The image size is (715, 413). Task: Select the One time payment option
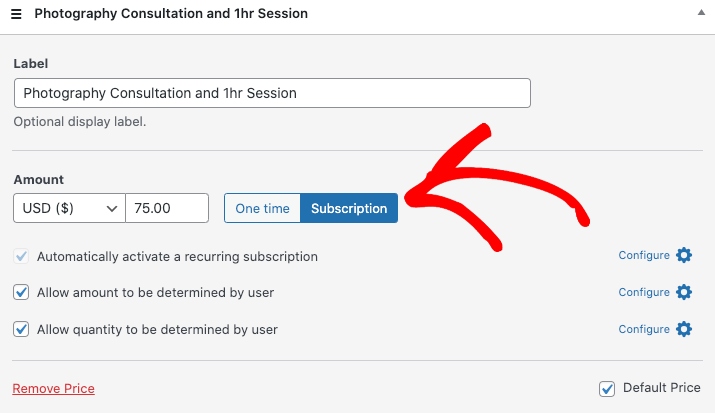tap(262, 208)
